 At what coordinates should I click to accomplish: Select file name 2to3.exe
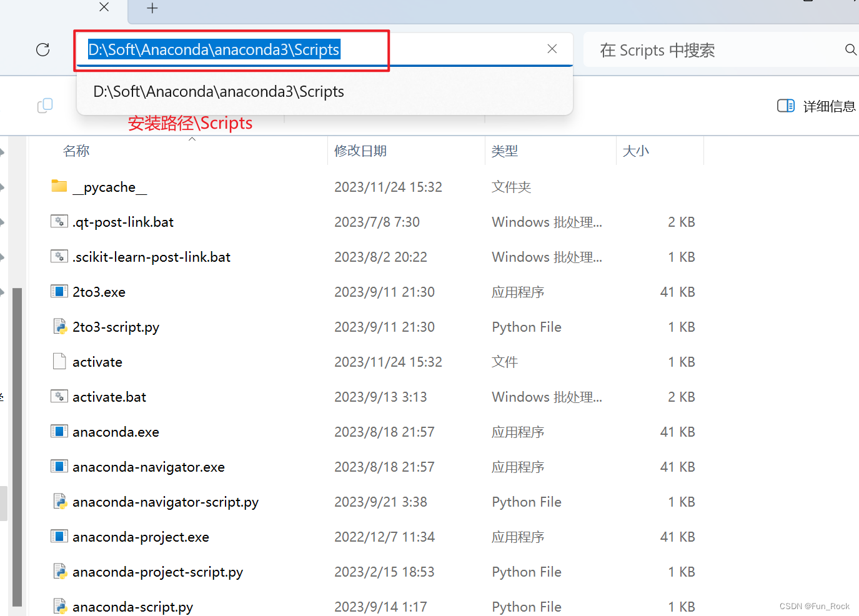coord(99,292)
